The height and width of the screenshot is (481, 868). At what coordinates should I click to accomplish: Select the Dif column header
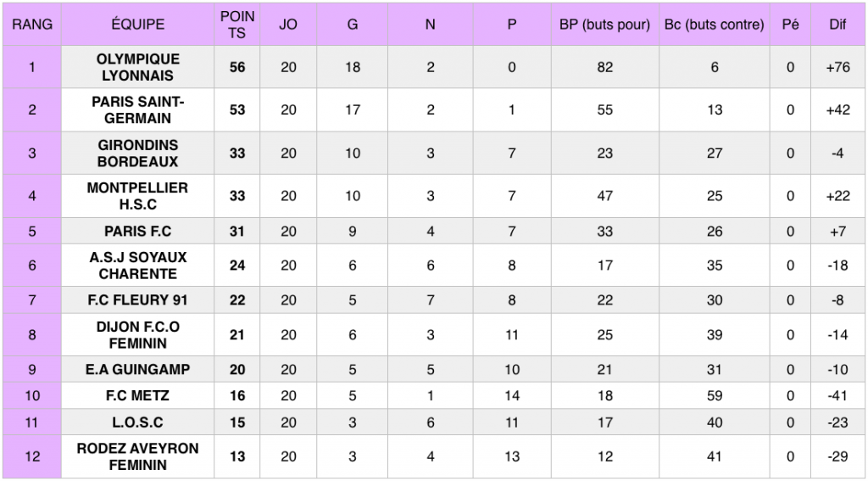(838, 25)
